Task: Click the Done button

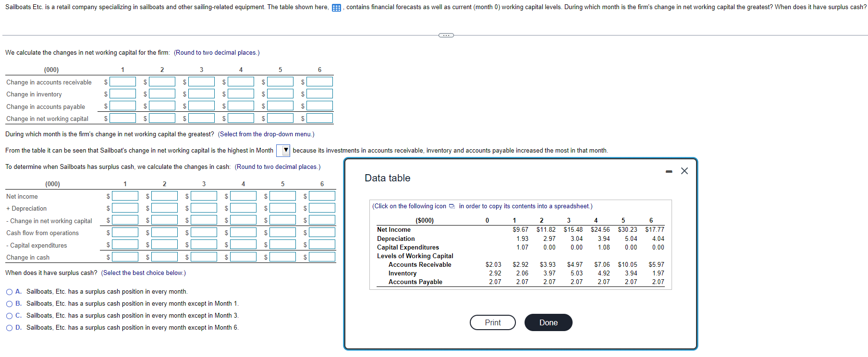Action: point(549,322)
